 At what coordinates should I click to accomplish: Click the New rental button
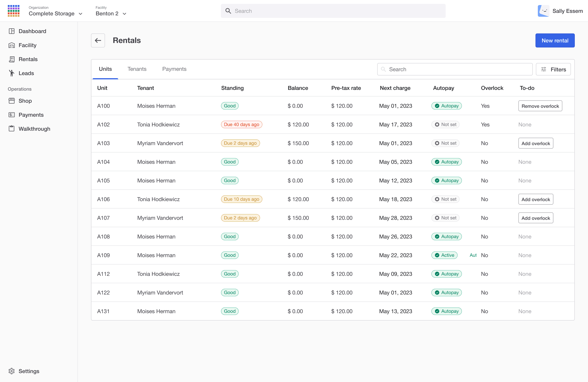tap(555, 40)
